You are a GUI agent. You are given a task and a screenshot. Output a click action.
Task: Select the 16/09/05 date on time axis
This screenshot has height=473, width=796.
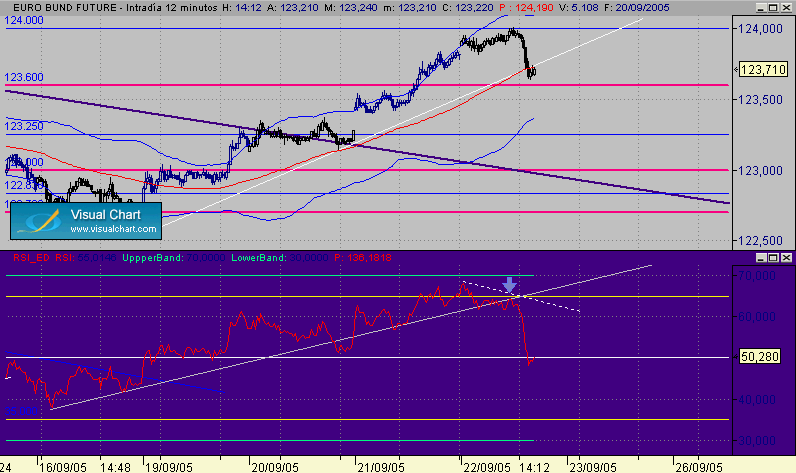click(63, 467)
